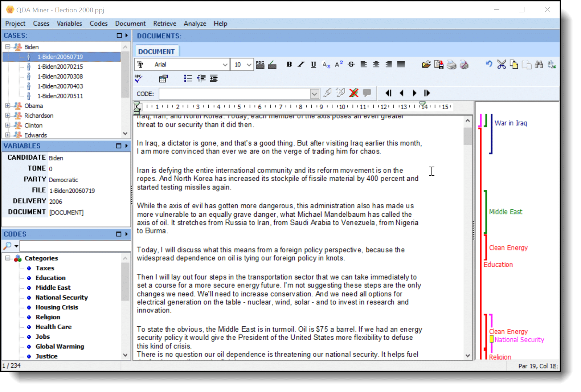Click the right indent ruler marker
This screenshot has height=392, width=581.
pos(423,105)
